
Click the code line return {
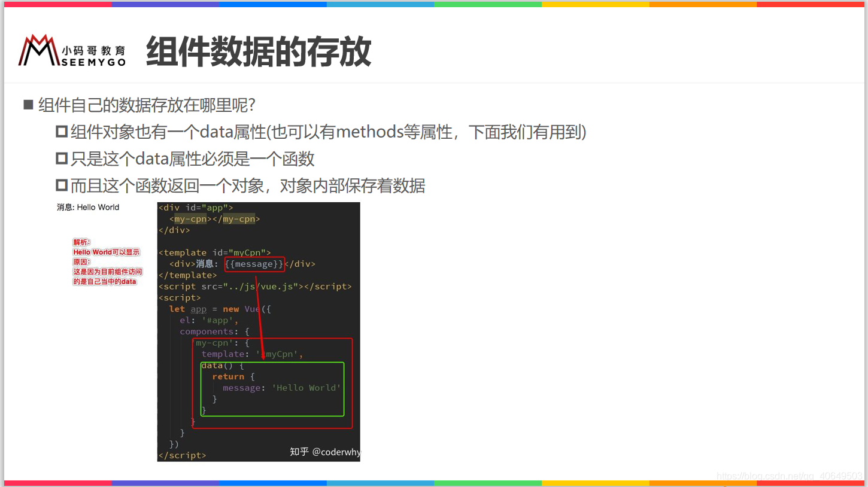[x=233, y=376]
